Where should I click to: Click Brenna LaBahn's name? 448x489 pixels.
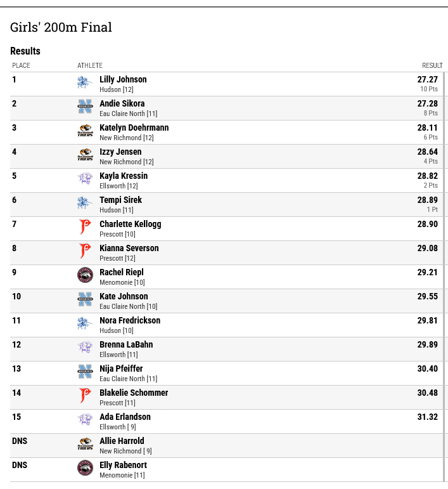(127, 344)
